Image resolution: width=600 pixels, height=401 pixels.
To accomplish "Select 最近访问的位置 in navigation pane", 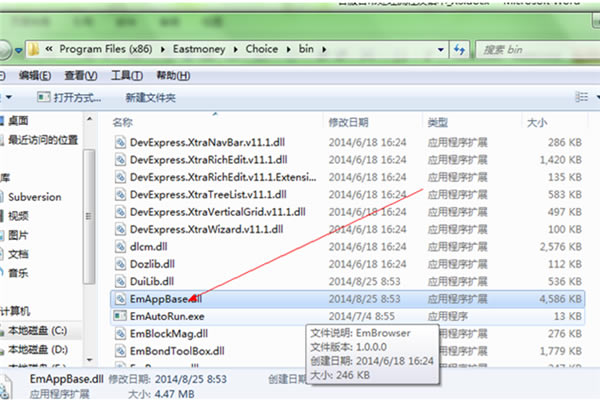I will tap(43, 140).
